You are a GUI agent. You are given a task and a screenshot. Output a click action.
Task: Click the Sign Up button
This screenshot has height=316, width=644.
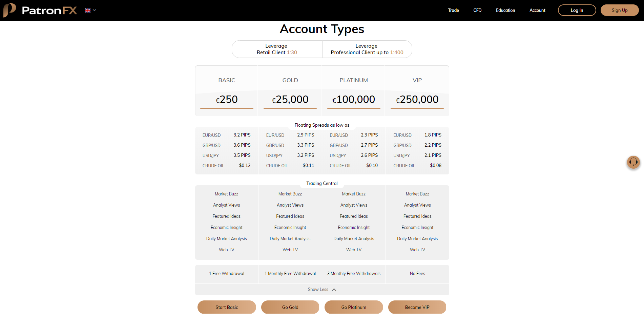click(620, 10)
